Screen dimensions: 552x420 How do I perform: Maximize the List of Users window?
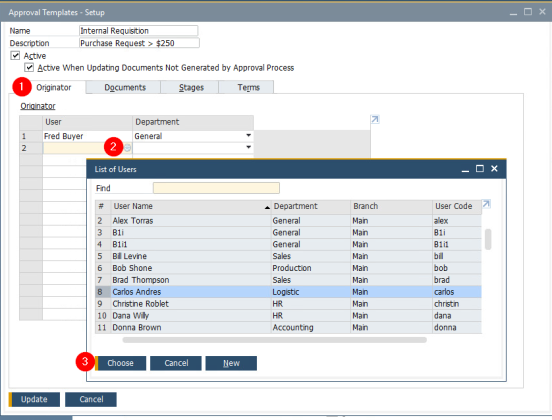(x=479, y=169)
